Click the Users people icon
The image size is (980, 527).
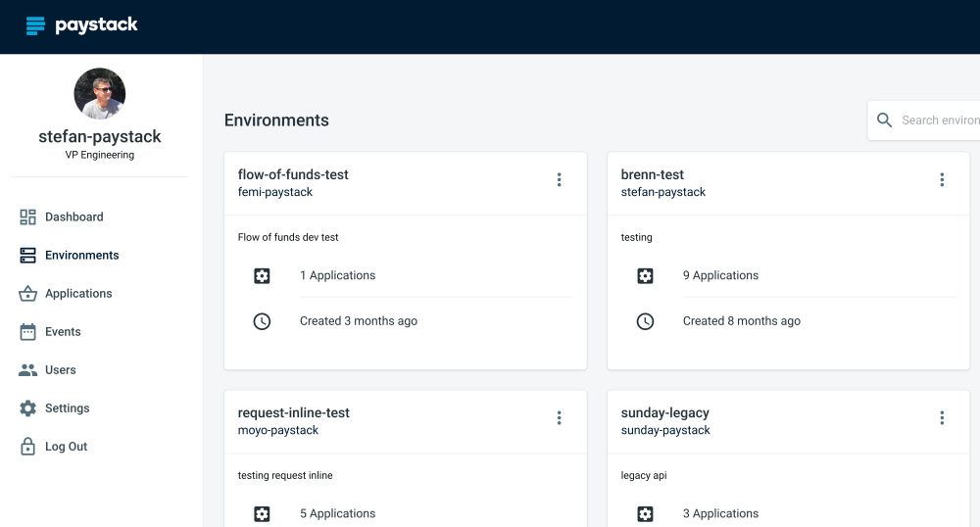click(x=27, y=370)
